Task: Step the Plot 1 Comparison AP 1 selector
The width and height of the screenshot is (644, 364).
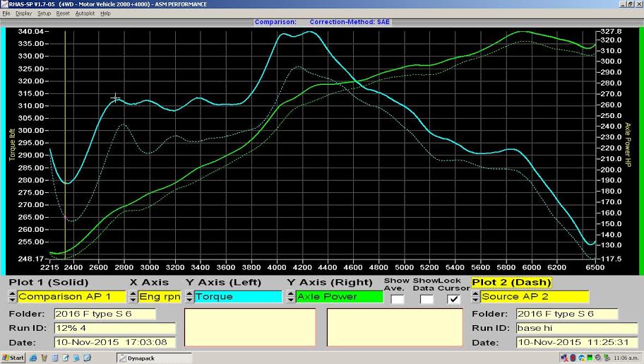Action: coord(12,297)
